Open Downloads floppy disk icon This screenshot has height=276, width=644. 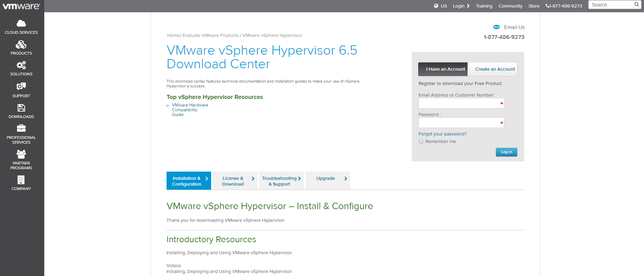tap(21, 108)
